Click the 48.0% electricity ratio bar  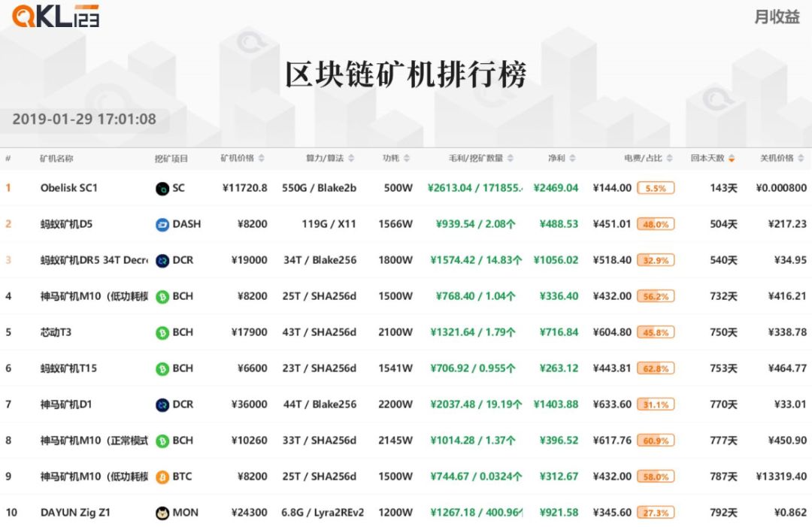click(x=656, y=224)
